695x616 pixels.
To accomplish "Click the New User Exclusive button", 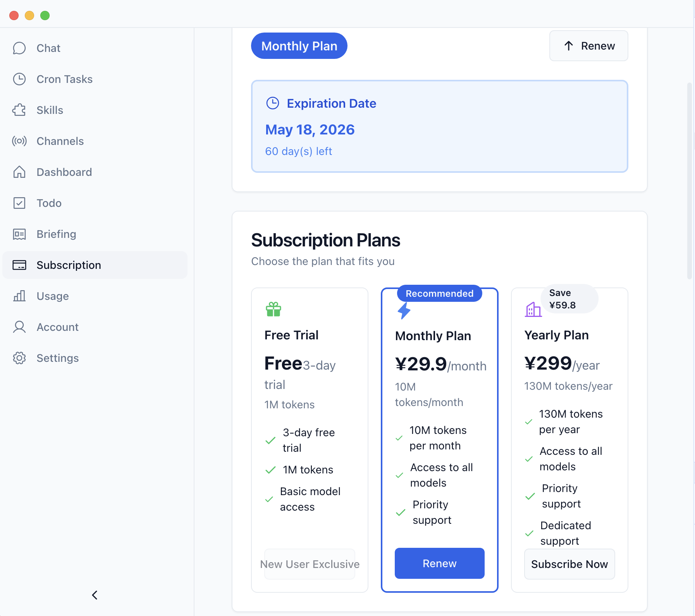I will pos(310,564).
